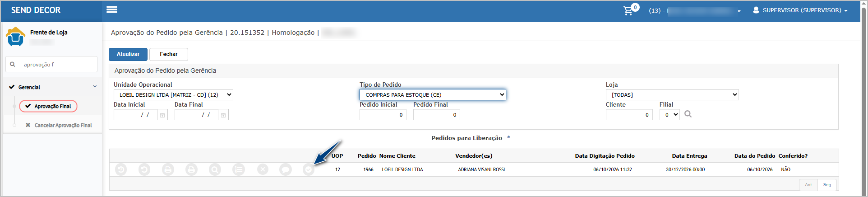The width and height of the screenshot is (868, 197).
Task: Click the first printer icon for order 1966
Action: point(168,169)
